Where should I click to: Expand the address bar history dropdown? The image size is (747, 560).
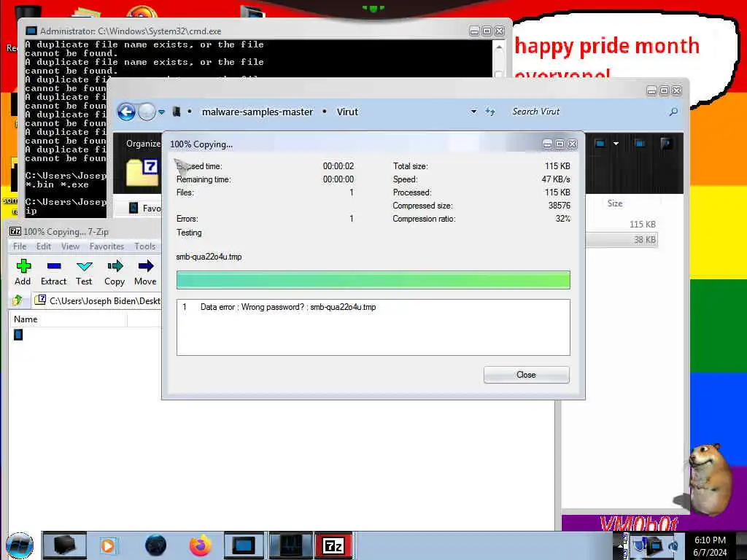473,112
